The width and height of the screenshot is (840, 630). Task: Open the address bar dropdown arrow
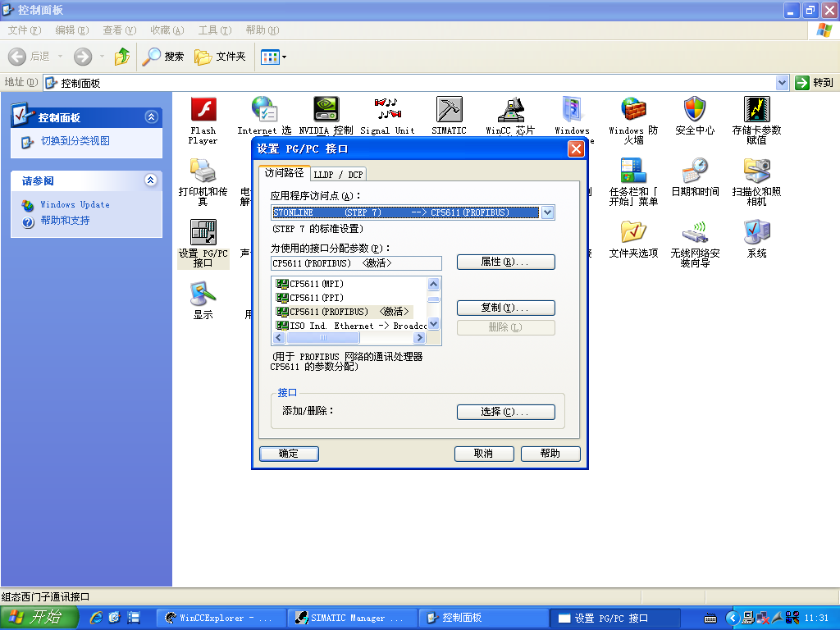click(782, 83)
